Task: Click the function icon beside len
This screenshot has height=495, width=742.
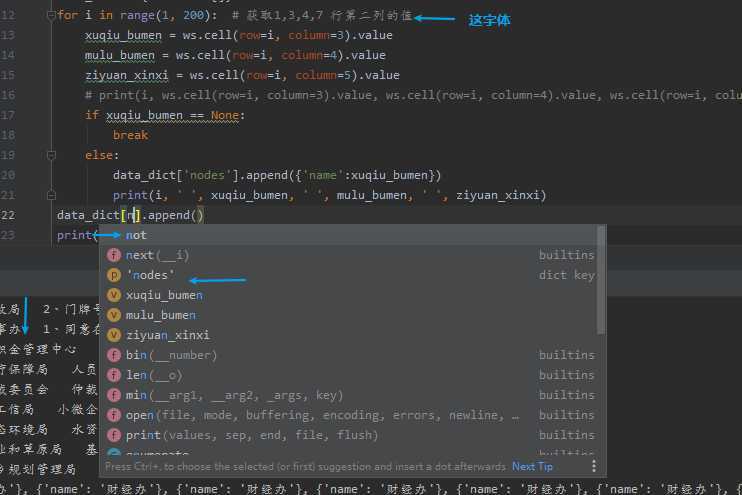Action: click(x=114, y=375)
